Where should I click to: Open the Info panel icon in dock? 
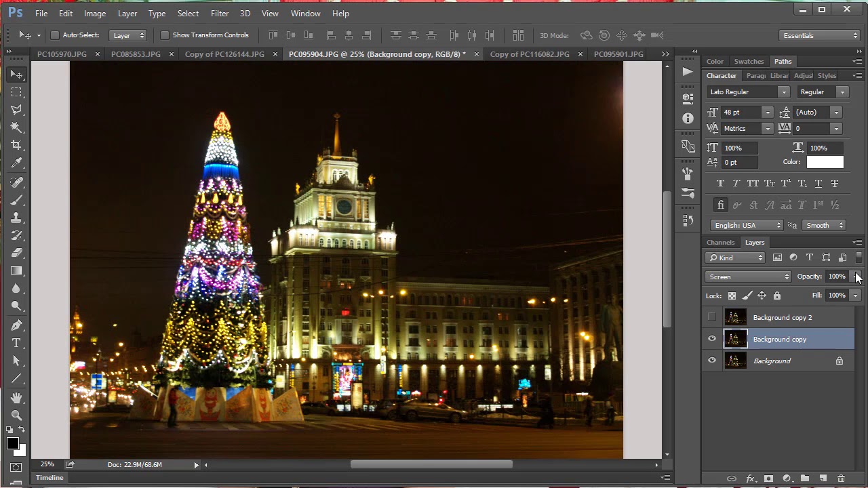[x=688, y=119]
